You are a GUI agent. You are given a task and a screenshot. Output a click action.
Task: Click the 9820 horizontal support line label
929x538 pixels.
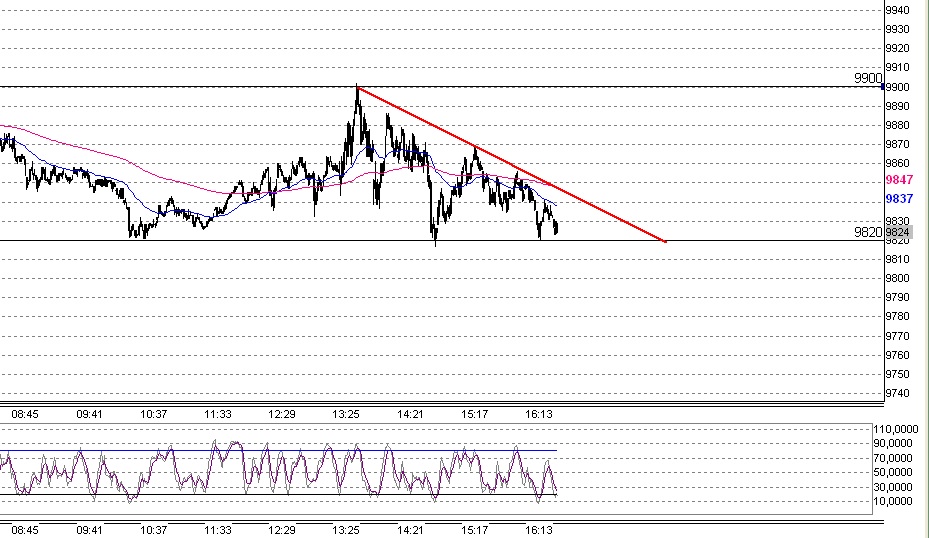[868, 232]
